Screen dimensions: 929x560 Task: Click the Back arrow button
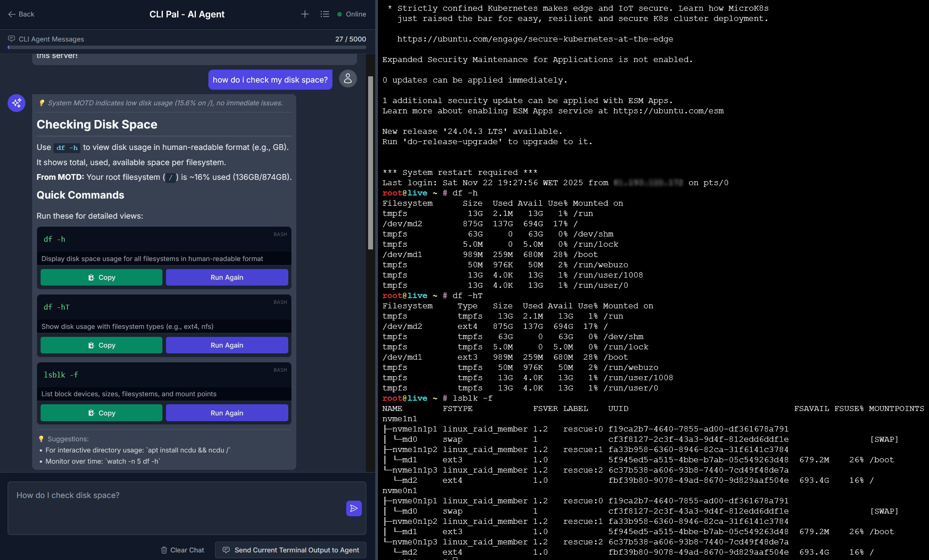tap(21, 14)
